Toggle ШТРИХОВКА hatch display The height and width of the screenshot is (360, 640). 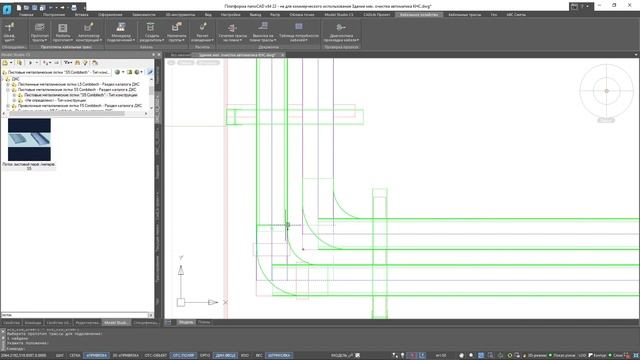pyautogui.click(x=279, y=356)
